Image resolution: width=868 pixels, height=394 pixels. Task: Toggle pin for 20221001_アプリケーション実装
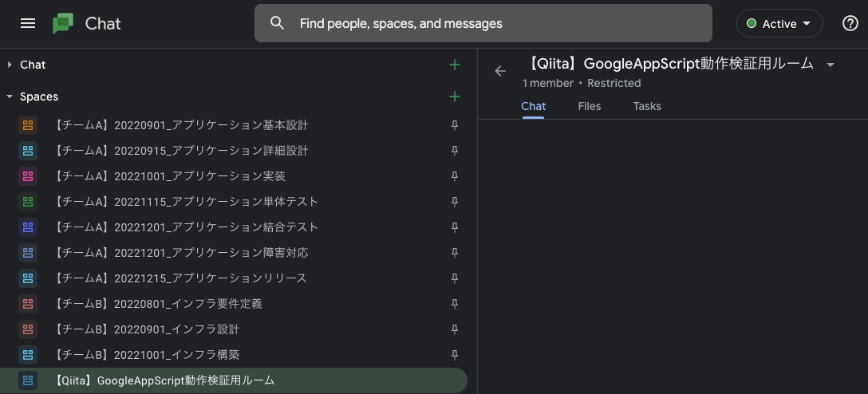pyautogui.click(x=455, y=176)
